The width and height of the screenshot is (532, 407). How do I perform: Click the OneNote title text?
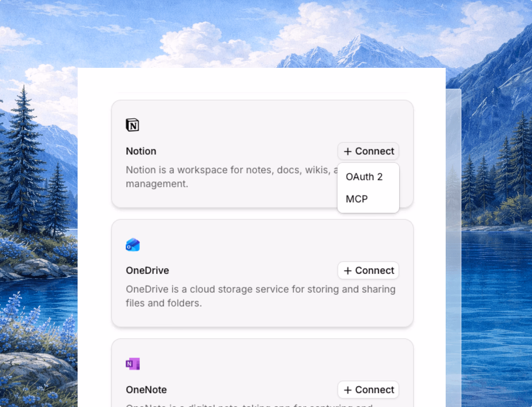tap(146, 390)
